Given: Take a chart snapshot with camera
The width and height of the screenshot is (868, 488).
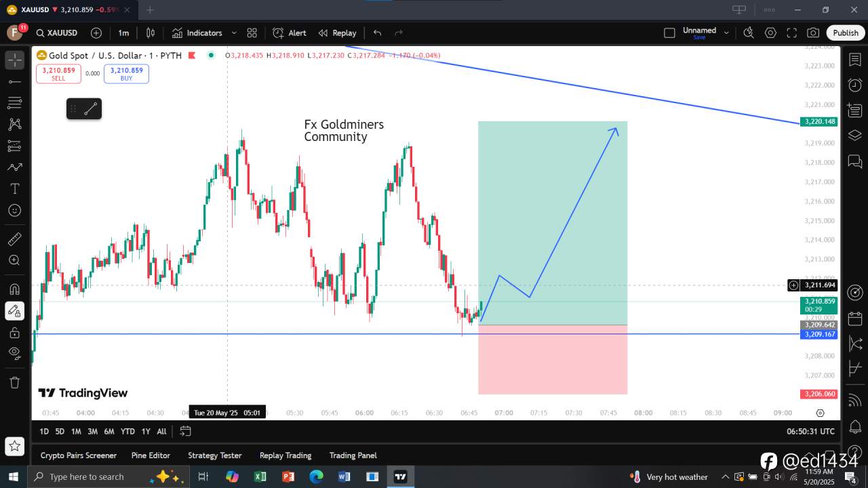Looking at the screenshot, I should coord(813,33).
